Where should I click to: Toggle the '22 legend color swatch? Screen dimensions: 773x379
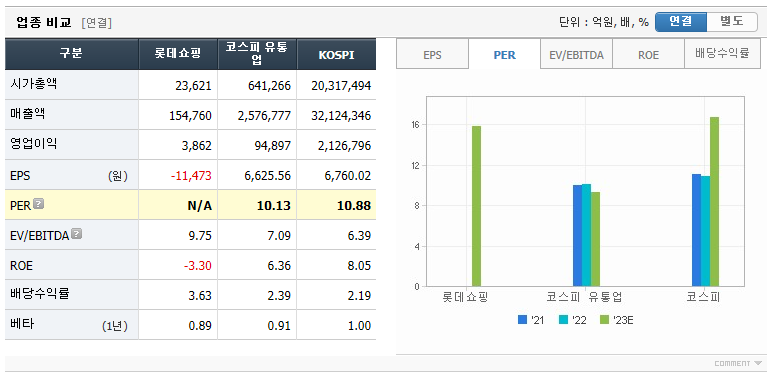[564, 319]
